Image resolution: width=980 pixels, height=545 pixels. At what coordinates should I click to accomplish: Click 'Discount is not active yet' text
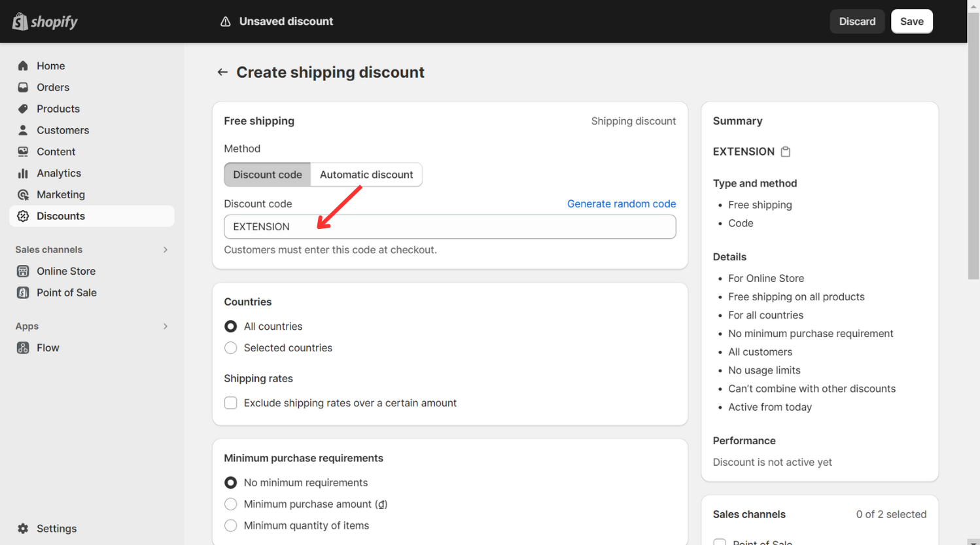[x=772, y=462]
